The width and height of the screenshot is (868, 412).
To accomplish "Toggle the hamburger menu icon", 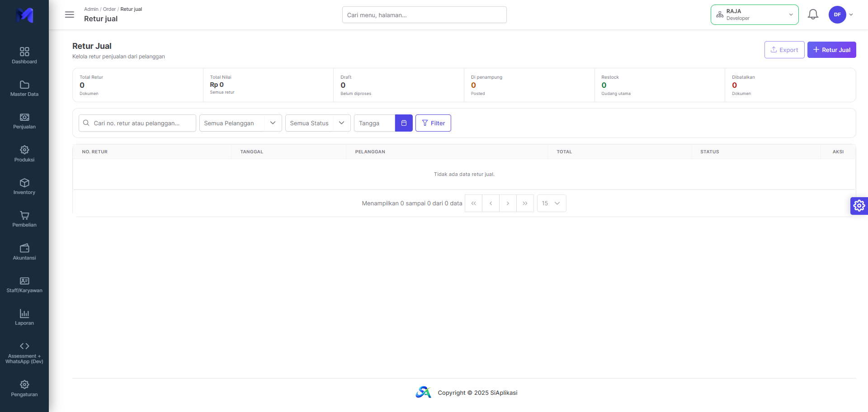I will [x=70, y=14].
